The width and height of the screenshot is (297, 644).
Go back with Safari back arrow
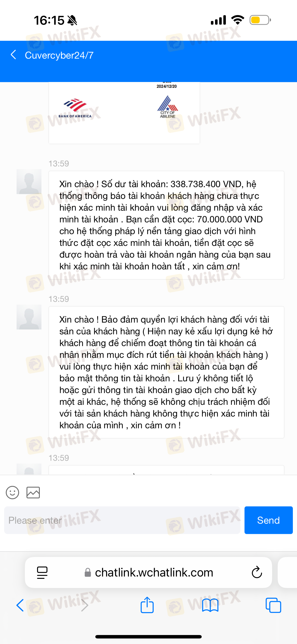(x=20, y=606)
